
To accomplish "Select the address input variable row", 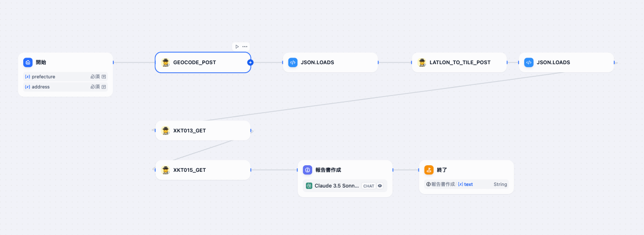I will 65,87.
